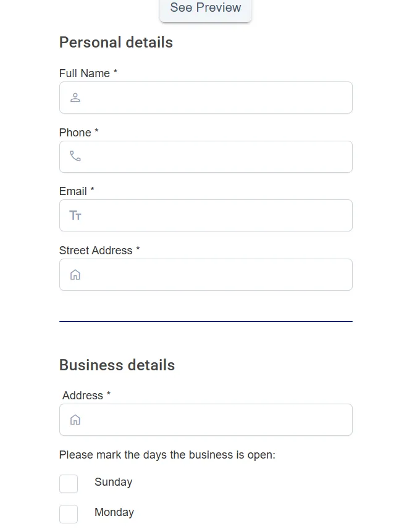Select the text formatting icon in Email field

[x=75, y=215]
